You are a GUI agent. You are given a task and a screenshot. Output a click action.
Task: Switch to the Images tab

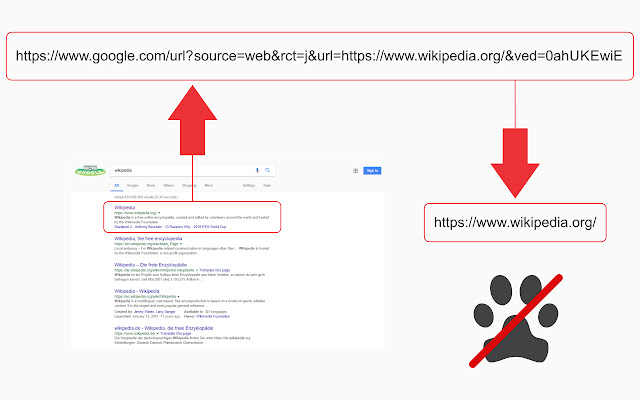(133, 185)
